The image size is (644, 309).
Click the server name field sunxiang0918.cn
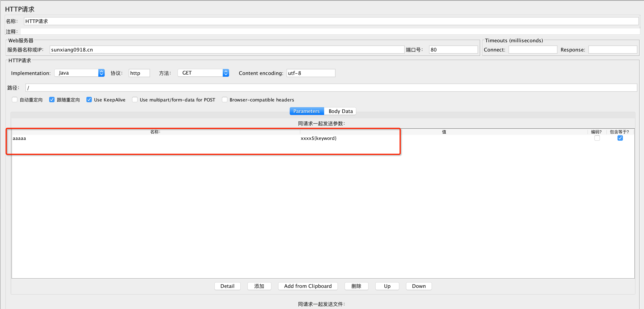click(227, 50)
